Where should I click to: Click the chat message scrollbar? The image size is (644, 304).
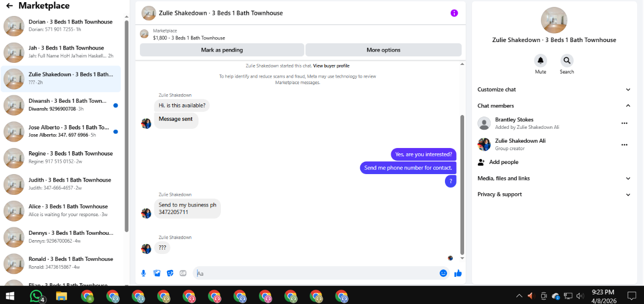(462, 184)
